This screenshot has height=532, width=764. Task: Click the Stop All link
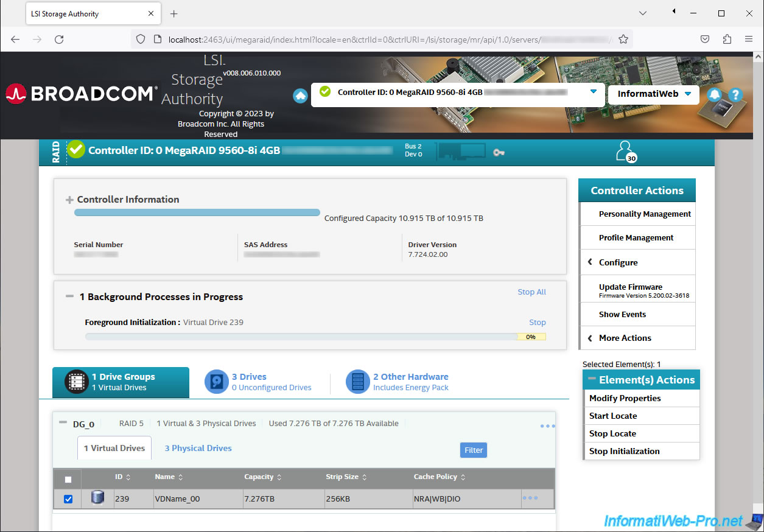531,292
